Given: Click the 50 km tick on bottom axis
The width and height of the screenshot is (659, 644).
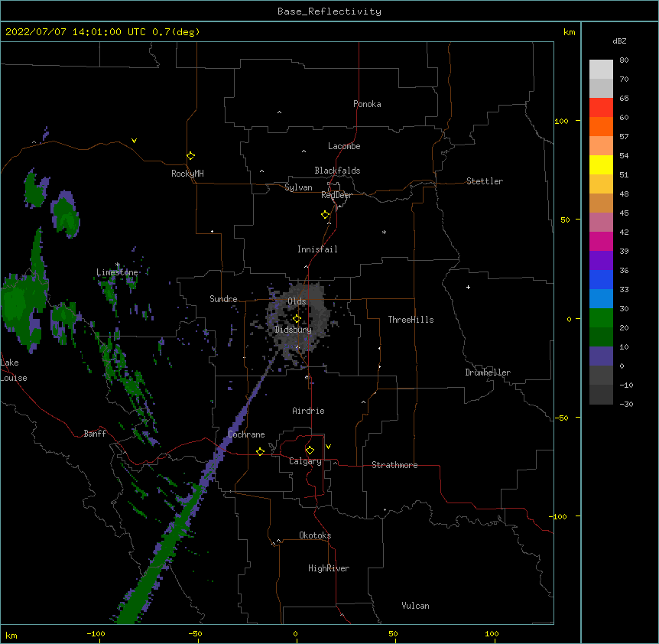Looking at the screenshot, I should (394, 633).
